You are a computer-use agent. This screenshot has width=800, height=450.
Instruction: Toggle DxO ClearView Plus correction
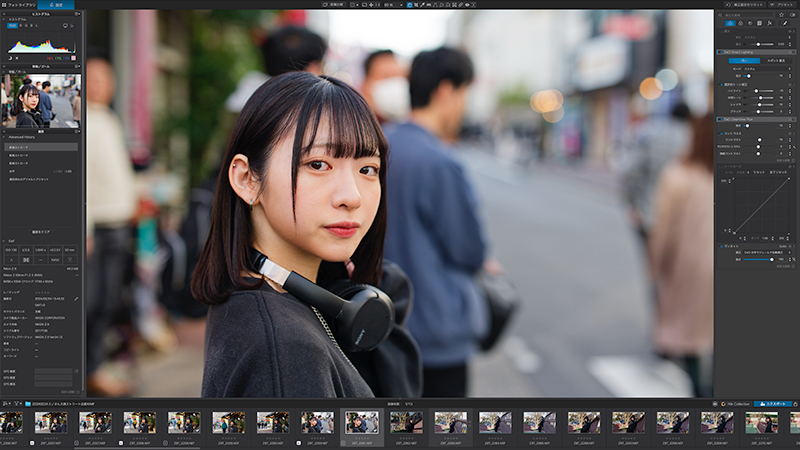tap(720, 119)
